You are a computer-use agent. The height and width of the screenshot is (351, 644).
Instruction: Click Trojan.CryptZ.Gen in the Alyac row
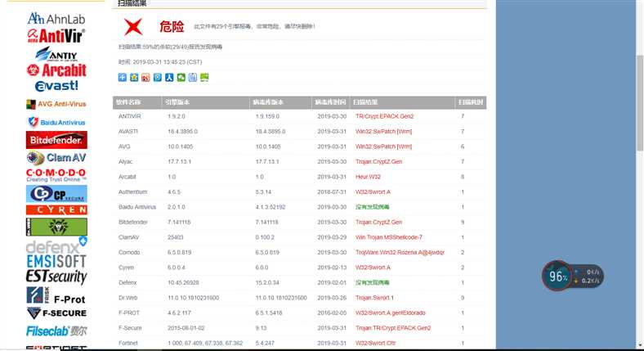(x=378, y=162)
